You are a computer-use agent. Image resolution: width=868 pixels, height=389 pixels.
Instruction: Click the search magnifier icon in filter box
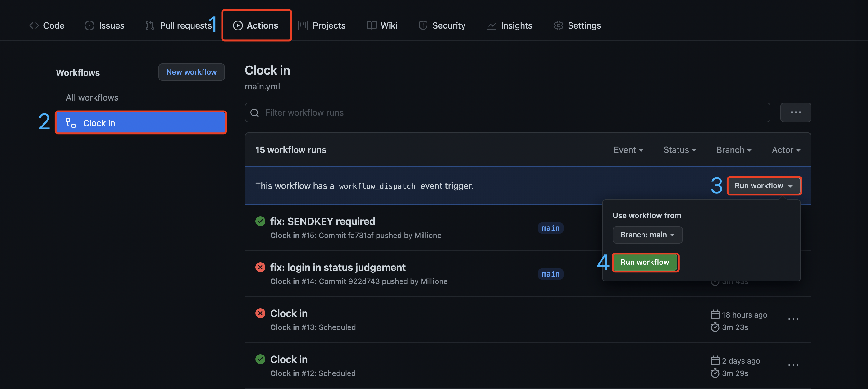[255, 113]
